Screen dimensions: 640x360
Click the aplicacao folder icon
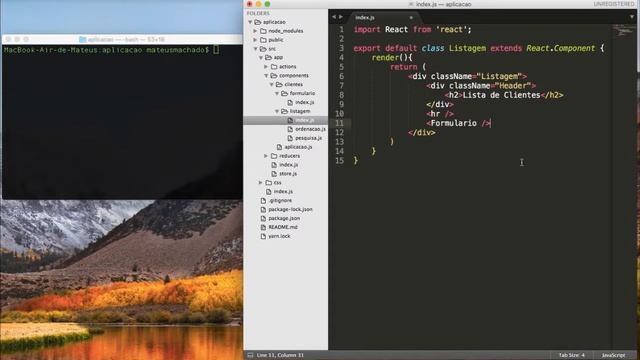click(258, 22)
